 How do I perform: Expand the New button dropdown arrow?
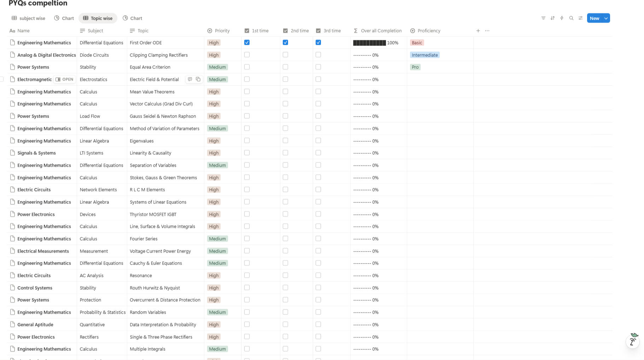coord(606,18)
